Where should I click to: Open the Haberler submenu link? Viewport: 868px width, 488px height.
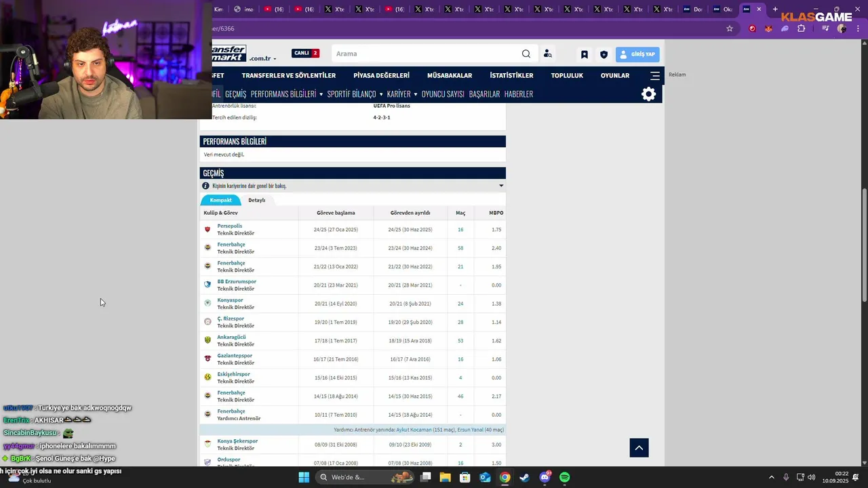(519, 94)
